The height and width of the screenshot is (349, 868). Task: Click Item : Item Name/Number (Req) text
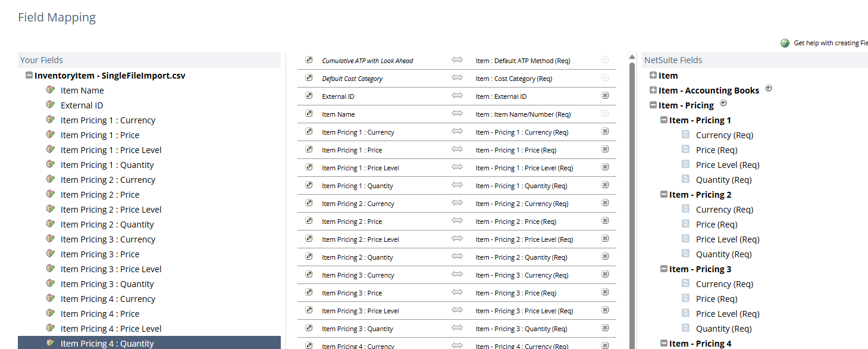pyautogui.click(x=523, y=114)
